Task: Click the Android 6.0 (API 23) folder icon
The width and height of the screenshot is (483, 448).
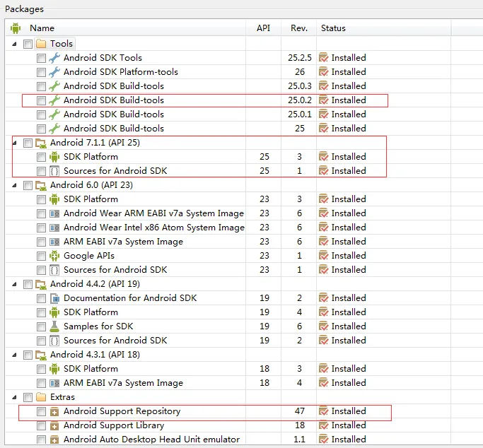Action: tap(41, 185)
